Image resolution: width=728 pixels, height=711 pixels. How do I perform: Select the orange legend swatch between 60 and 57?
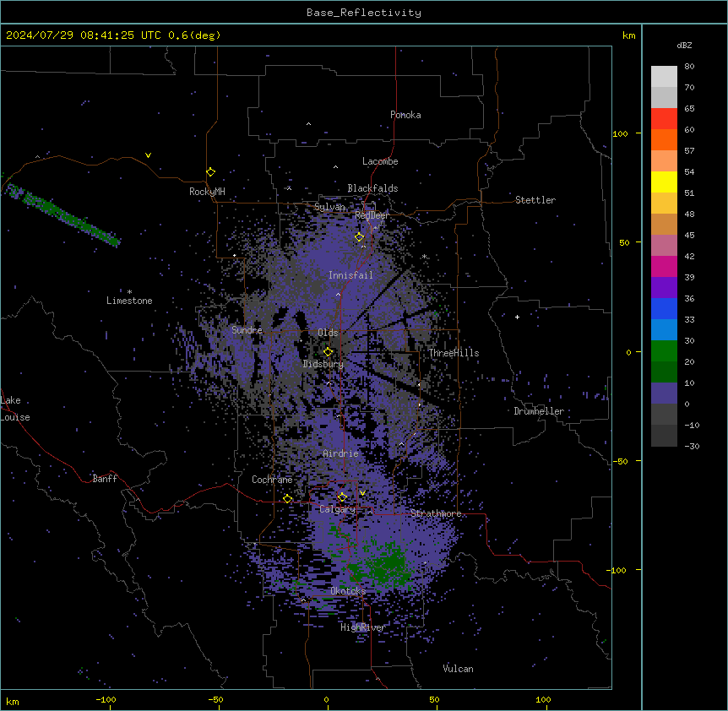[664, 139]
